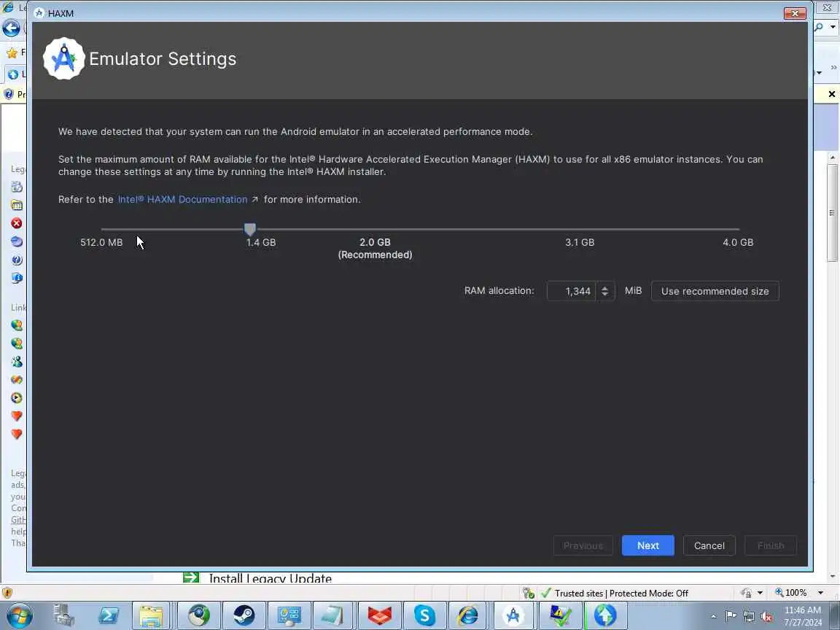
Task: Click the slider track at the 2.0 GB mark
Action: (x=375, y=229)
